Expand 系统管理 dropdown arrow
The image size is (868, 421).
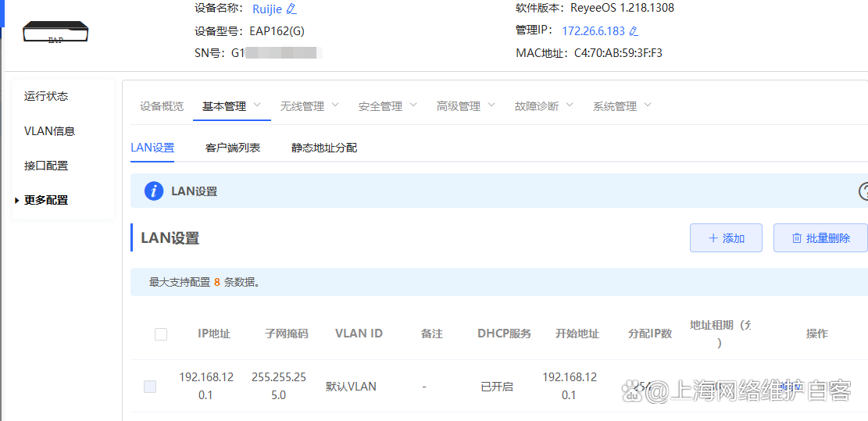[x=648, y=105]
